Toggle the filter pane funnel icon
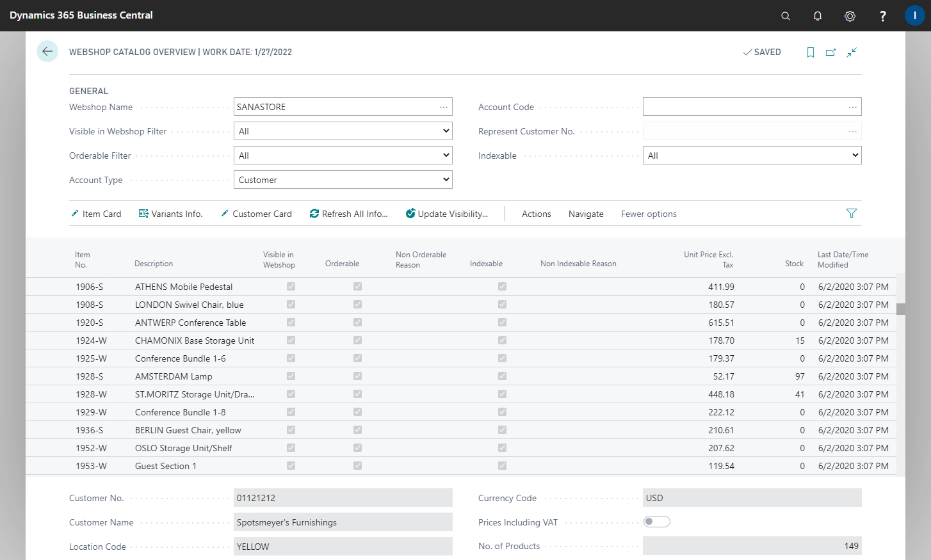931x560 pixels. pos(852,213)
